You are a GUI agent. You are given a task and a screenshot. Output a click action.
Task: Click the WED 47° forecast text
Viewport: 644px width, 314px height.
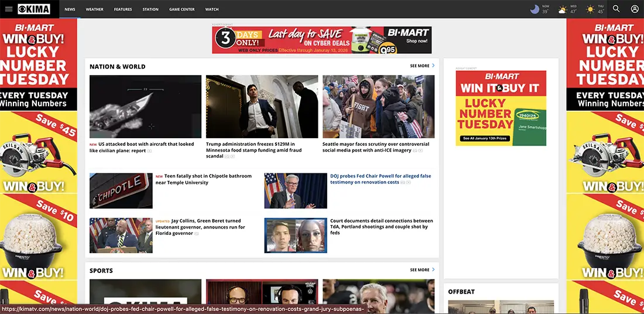coord(573,9)
